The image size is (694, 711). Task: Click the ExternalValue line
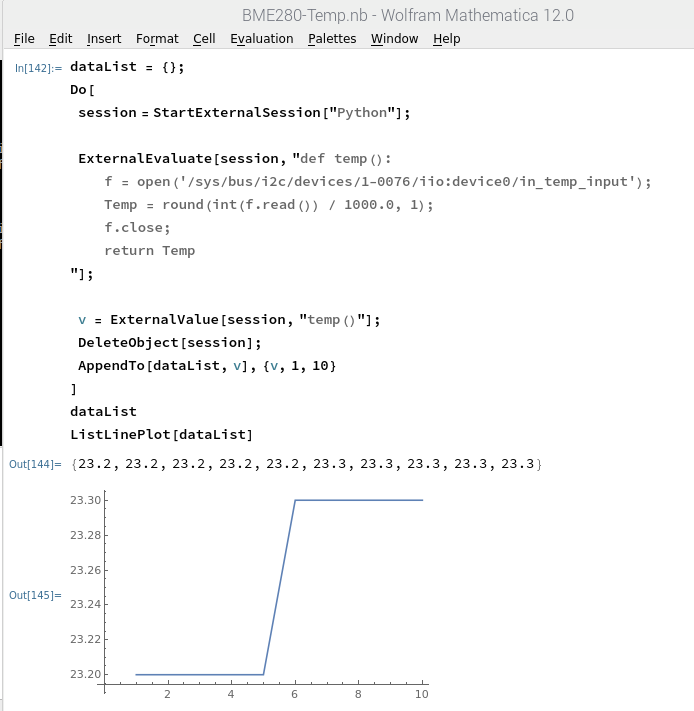(x=229, y=320)
